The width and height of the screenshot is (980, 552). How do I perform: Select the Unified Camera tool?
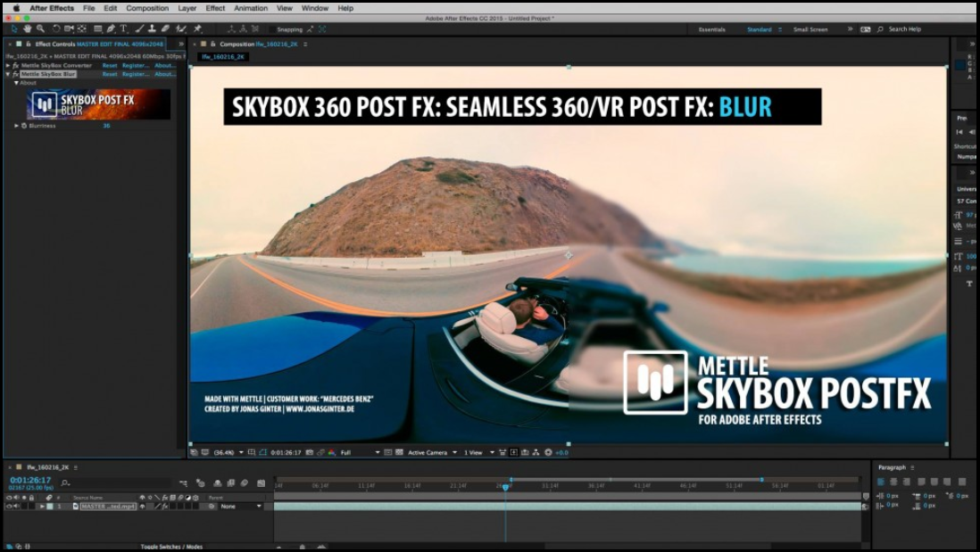point(69,29)
